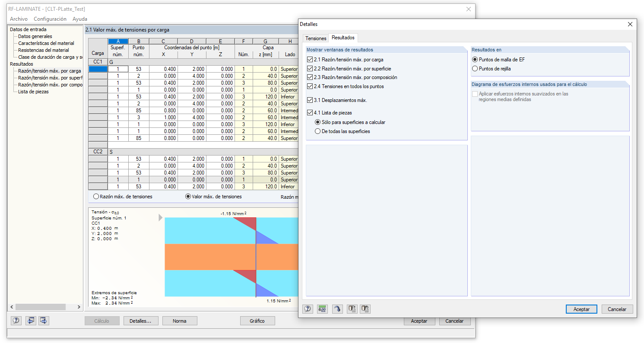Open the Configuración menu
This screenshot has height=343, width=644.
[x=50, y=19]
